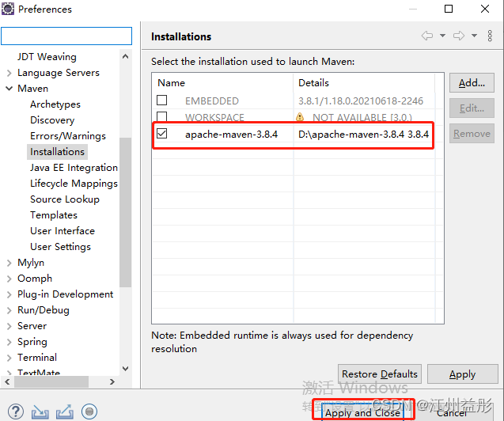504x421 pixels.
Task: Click the Name column header
Action: click(x=222, y=83)
